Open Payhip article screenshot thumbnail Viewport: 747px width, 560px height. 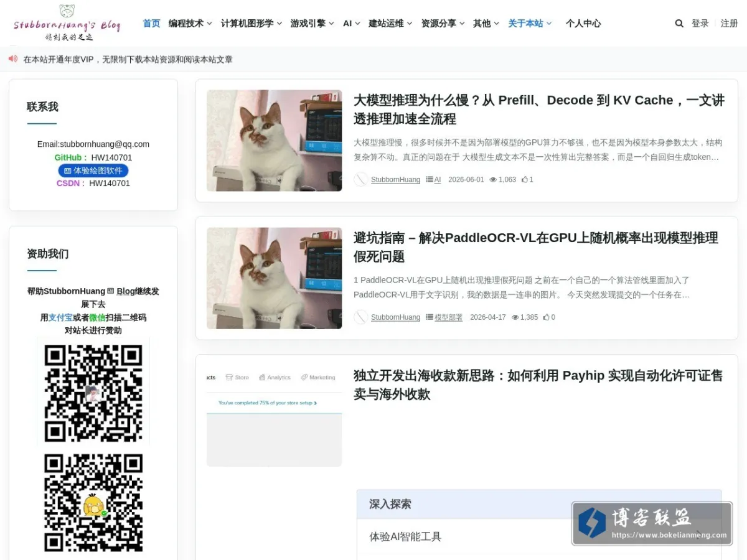tap(274, 416)
